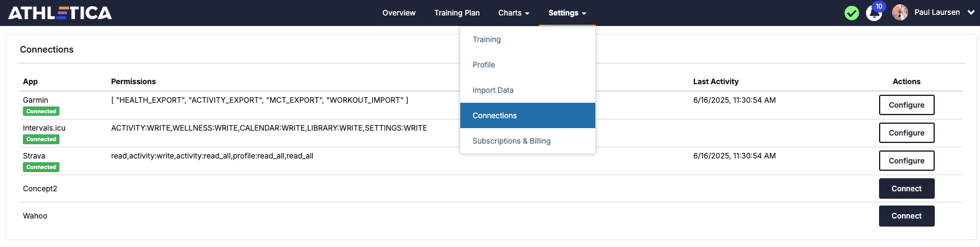The width and height of the screenshot is (980, 247).
Task: Open the user account name Paul Laursen
Action: (x=937, y=12)
